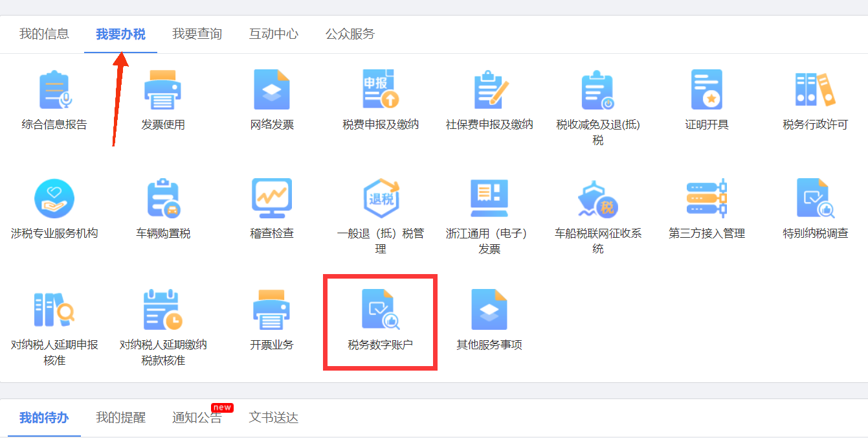868x438 pixels.
Task: Click the 第三方接入管理 label
Action: (707, 233)
